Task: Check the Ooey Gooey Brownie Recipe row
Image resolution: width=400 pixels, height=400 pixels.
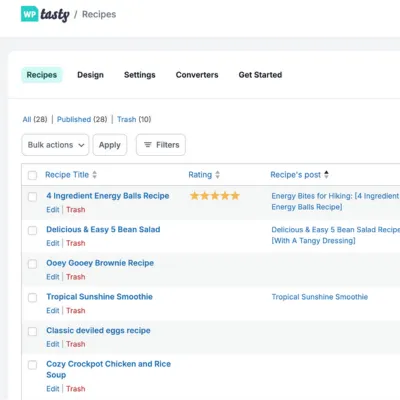Action: tap(32, 264)
